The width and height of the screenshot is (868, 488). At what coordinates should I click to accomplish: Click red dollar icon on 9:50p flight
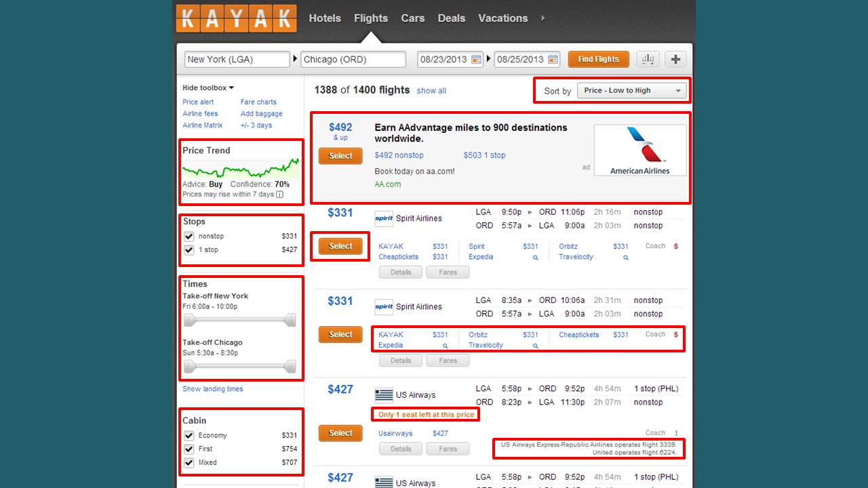[675, 246]
